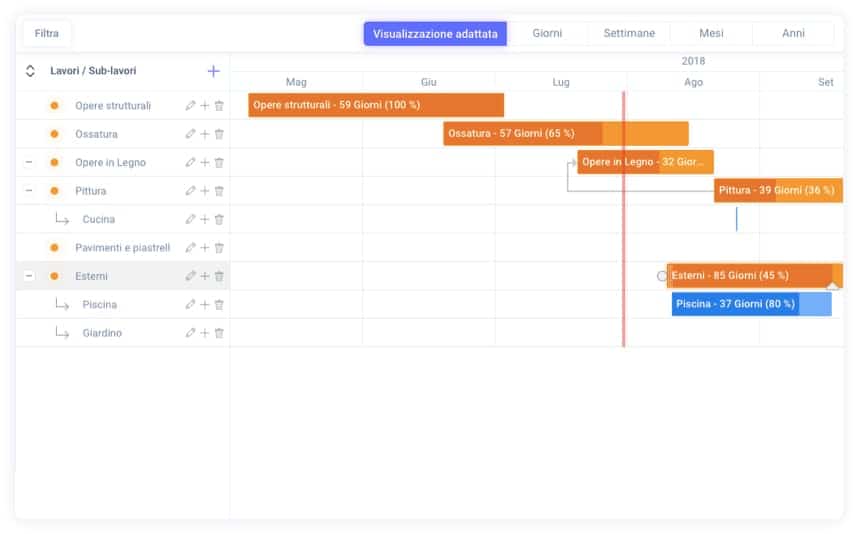
Task: Edit the Pittura row
Action: point(190,191)
